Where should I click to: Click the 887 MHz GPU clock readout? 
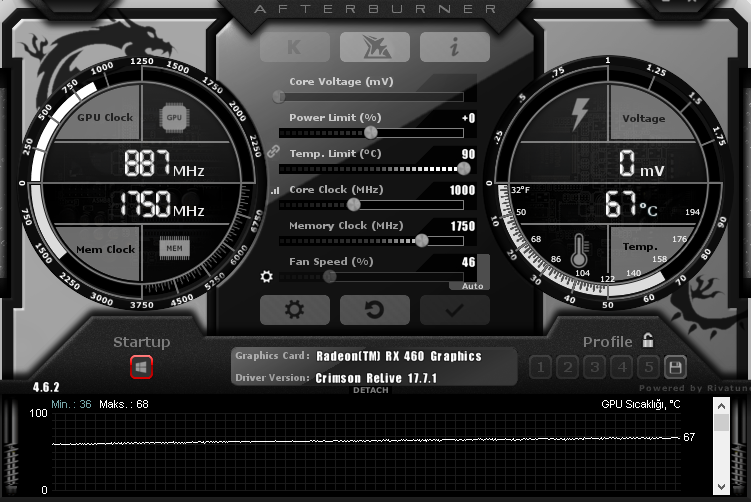164,163
